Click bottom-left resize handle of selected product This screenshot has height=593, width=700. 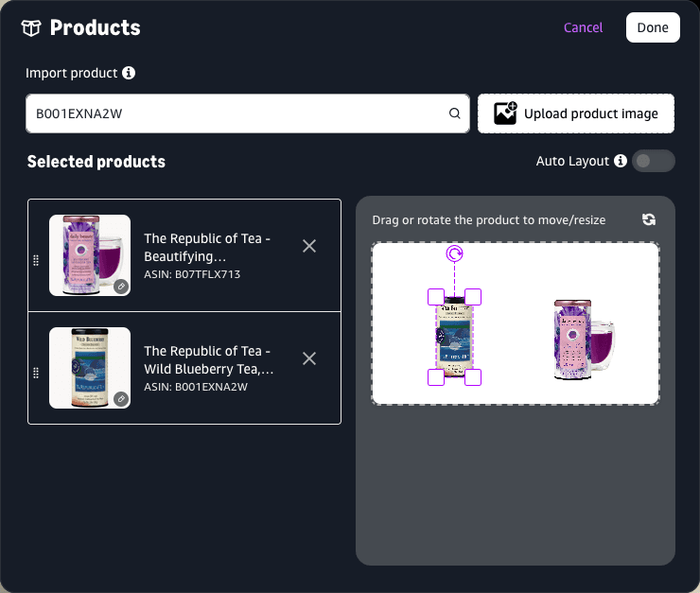pyautogui.click(x=436, y=377)
